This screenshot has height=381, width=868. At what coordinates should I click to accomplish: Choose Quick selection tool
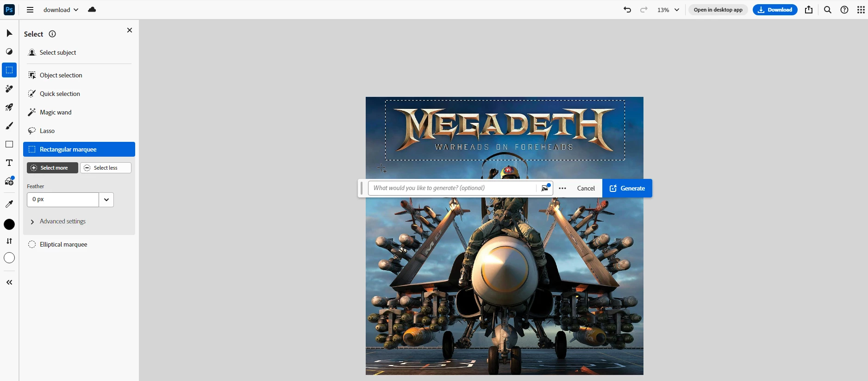79,94
